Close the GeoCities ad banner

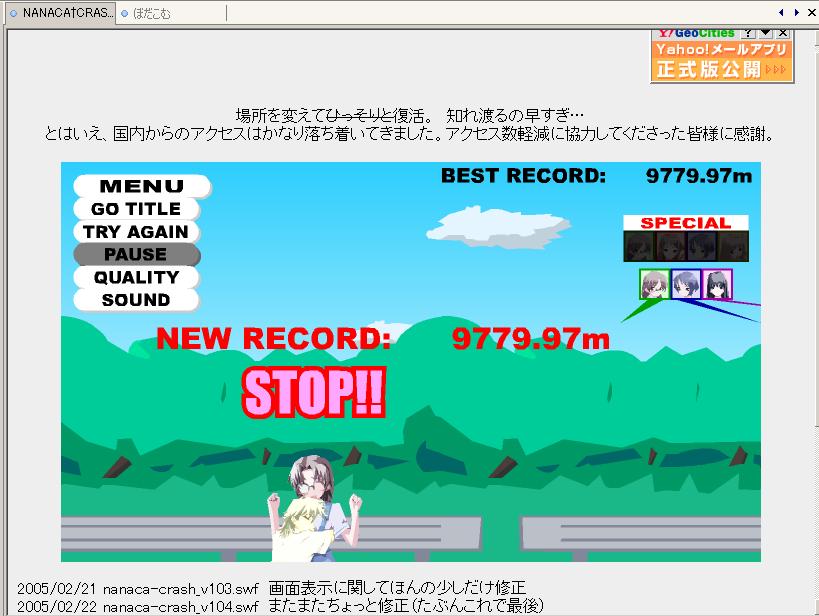[x=783, y=33]
